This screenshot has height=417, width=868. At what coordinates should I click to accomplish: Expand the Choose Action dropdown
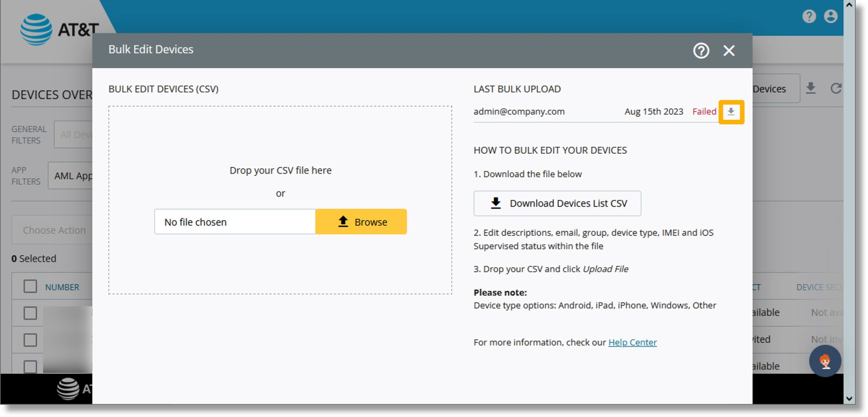(x=54, y=230)
